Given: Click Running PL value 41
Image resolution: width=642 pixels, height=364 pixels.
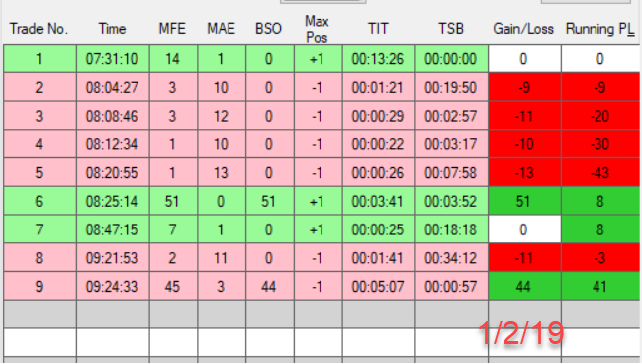Looking at the screenshot, I should (x=600, y=286).
